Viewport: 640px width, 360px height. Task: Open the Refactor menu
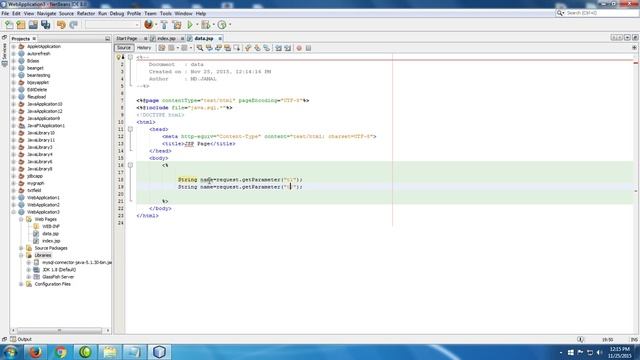click(86, 13)
